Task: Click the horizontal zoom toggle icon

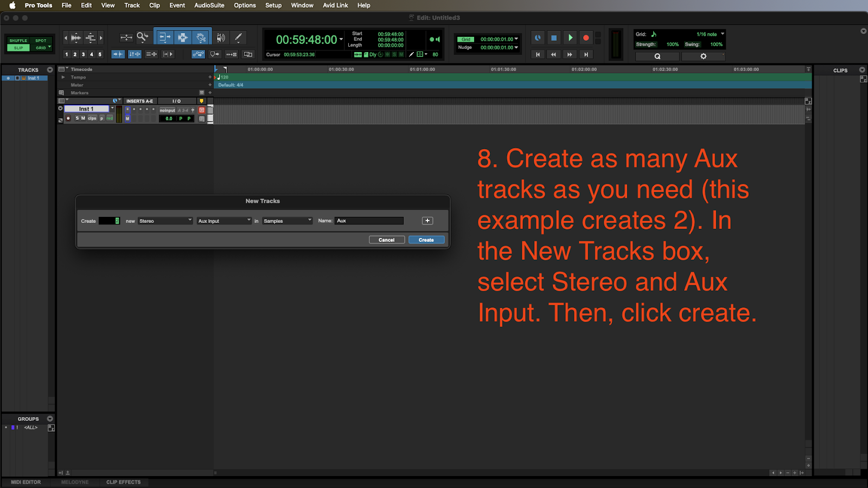Action: pos(126,37)
